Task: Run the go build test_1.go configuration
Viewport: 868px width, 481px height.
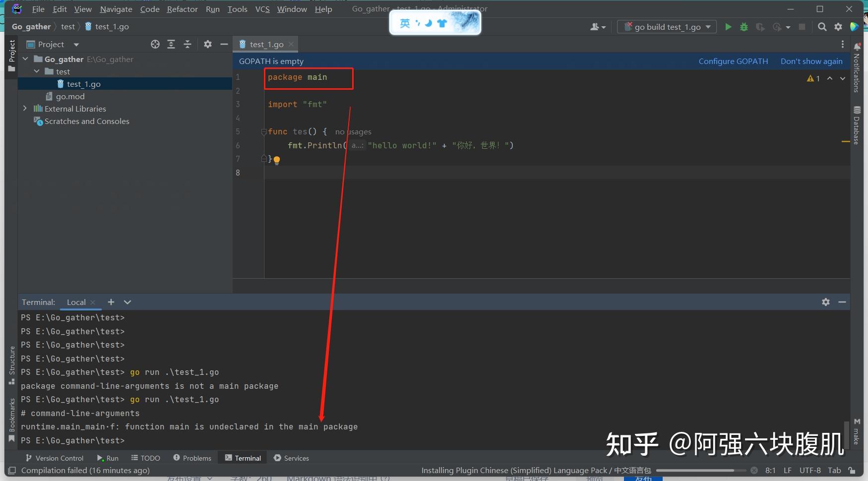Action: pos(728,27)
